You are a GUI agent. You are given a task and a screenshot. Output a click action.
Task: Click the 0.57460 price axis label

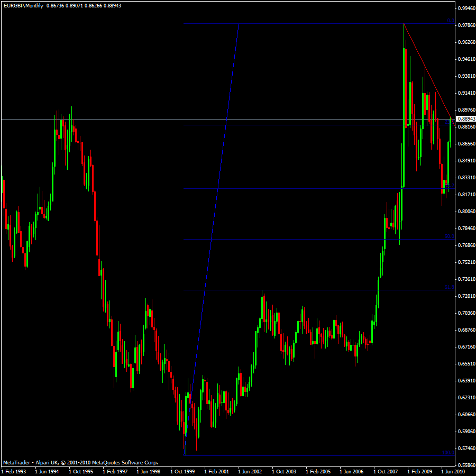(466, 448)
